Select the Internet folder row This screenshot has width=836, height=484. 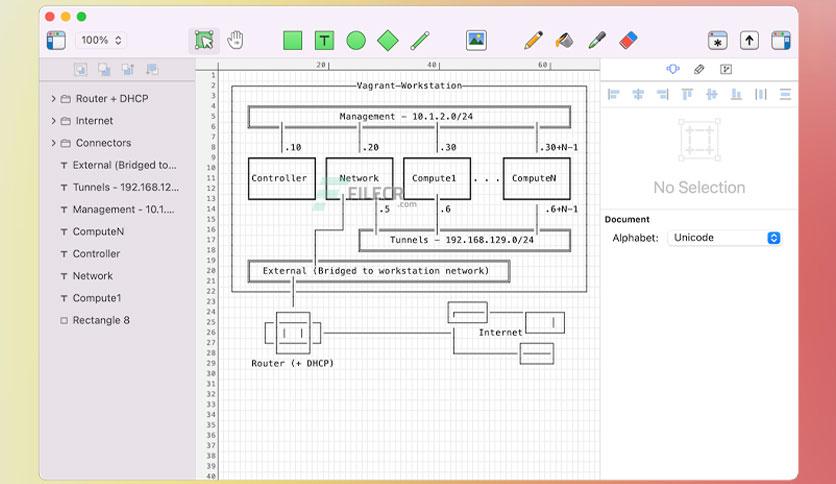117,121
